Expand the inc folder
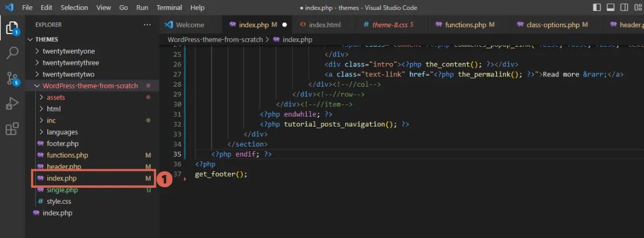The height and width of the screenshot is (238, 644). coord(51,121)
